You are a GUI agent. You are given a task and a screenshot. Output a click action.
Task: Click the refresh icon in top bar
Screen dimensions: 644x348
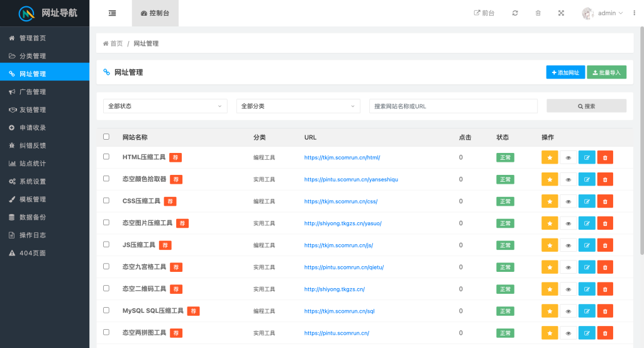(x=515, y=13)
